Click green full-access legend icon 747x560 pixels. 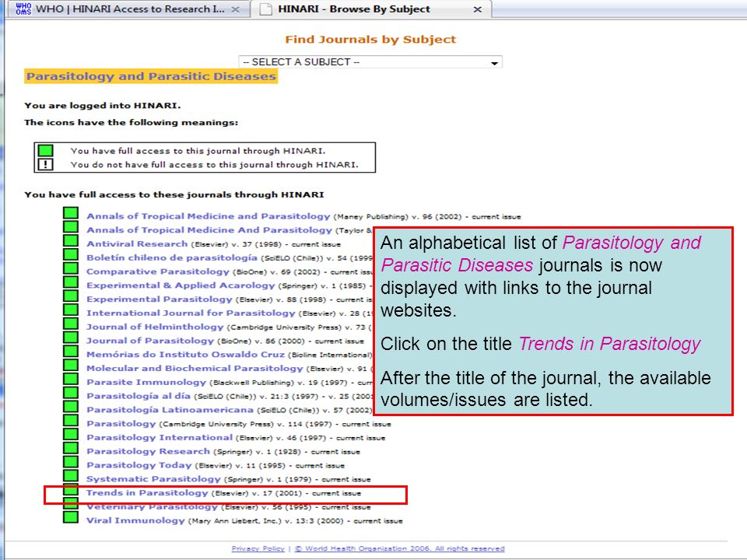[x=45, y=150]
